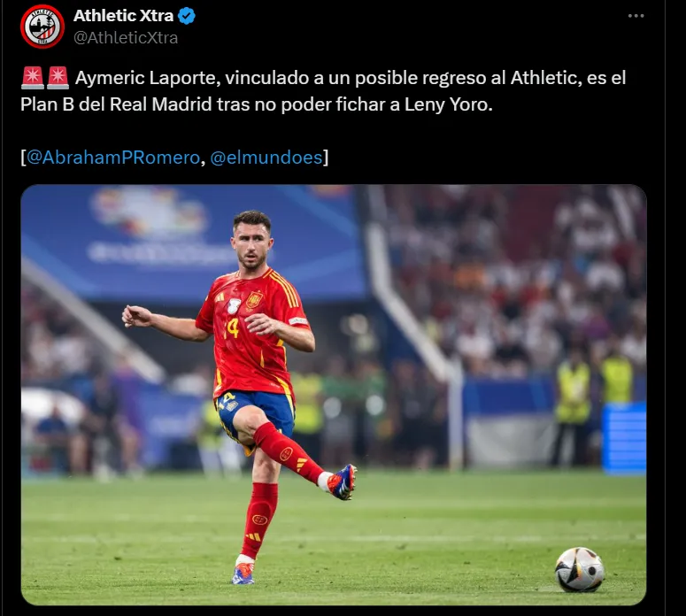Image resolution: width=686 pixels, height=616 pixels.
Task: Click the player's raised blue-red boot
Action: click(x=343, y=482)
